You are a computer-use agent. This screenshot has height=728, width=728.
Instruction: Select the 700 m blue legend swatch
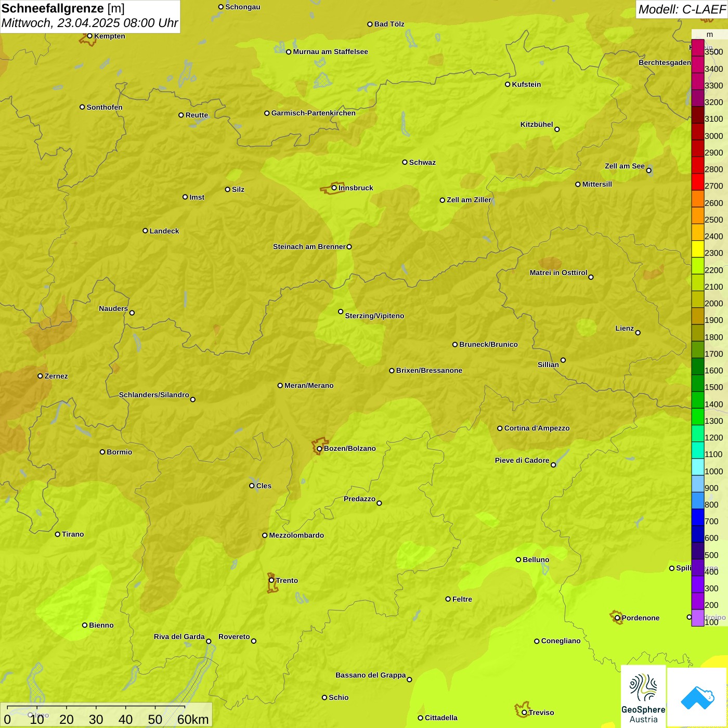click(697, 517)
